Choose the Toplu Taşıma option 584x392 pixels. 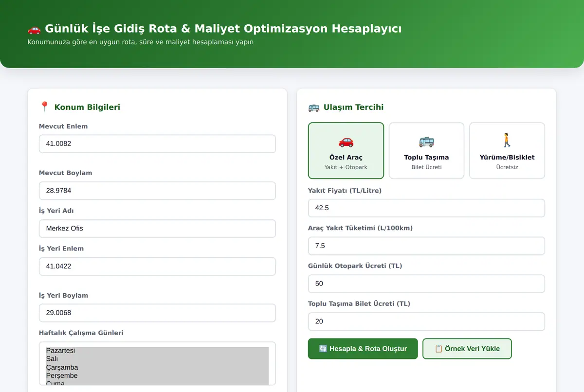pyautogui.click(x=426, y=151)
